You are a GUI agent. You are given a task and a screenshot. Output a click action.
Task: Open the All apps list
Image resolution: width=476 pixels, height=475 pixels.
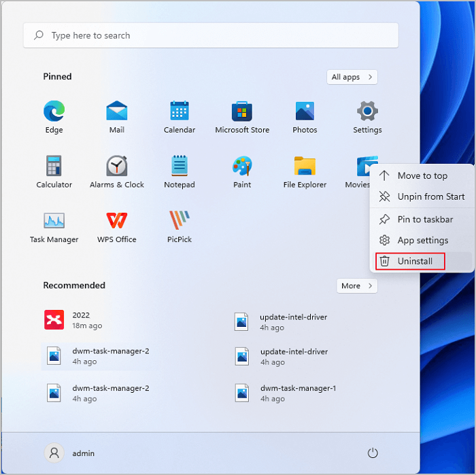click(352, 77)
